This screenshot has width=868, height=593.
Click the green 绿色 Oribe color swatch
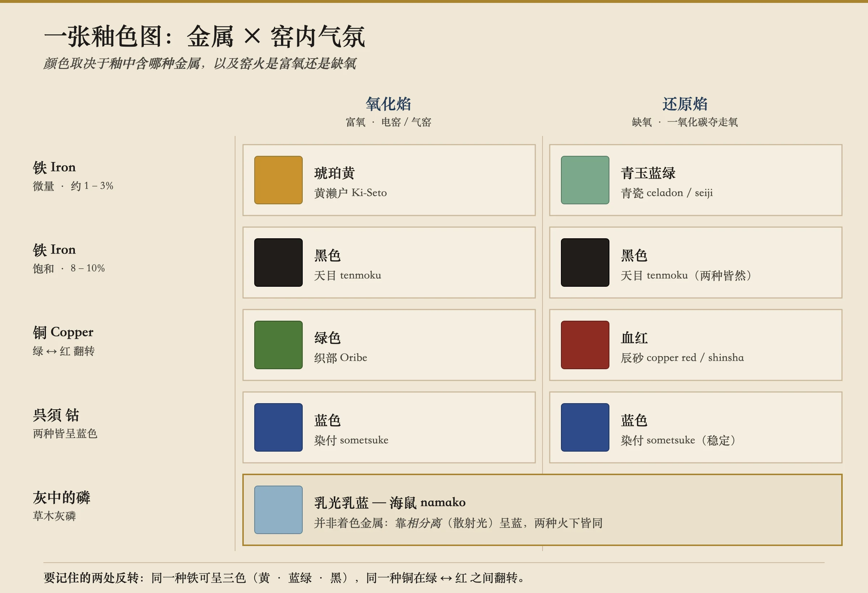pos(278,345)
